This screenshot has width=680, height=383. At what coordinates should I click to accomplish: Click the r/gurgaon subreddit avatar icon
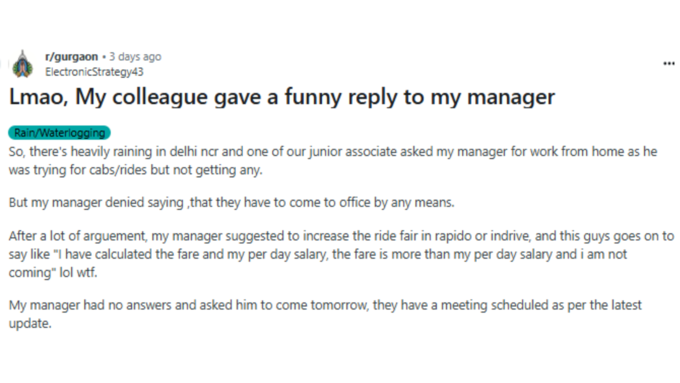[23, 64]
